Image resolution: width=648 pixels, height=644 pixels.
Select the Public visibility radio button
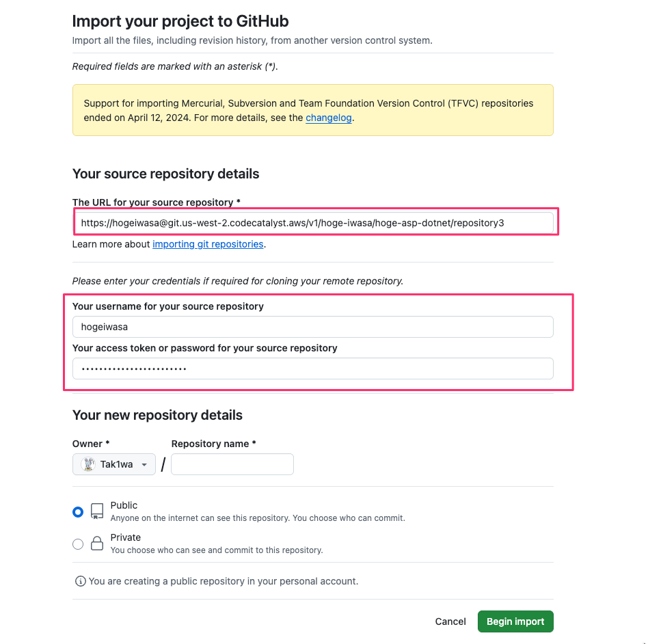point(78,511)
